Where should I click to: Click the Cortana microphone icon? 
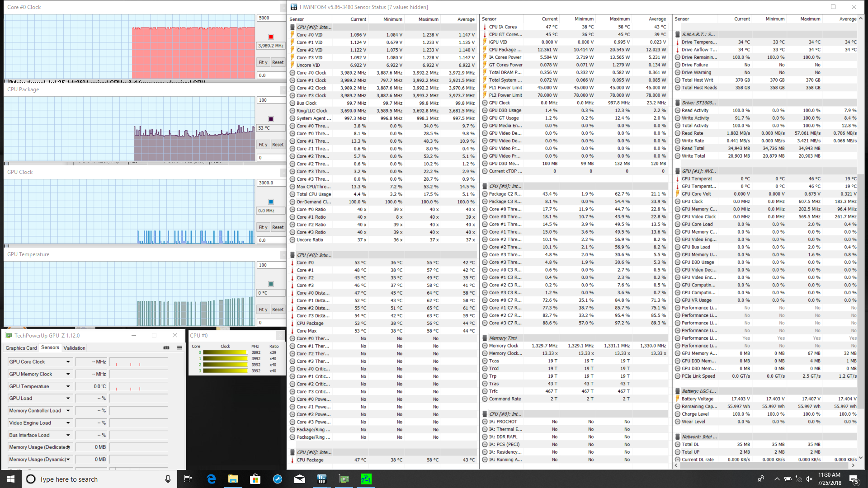pyautogui.click(x=168, y=479)
